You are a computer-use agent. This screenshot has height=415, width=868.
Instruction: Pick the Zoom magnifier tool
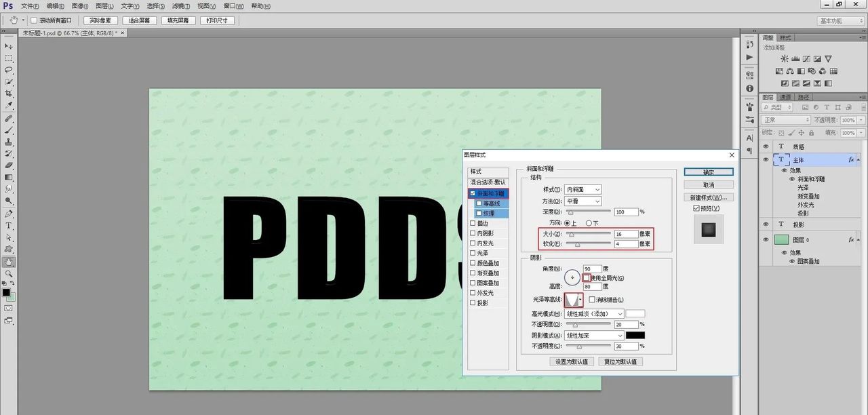pyautogui.click(x=9, y=274)
